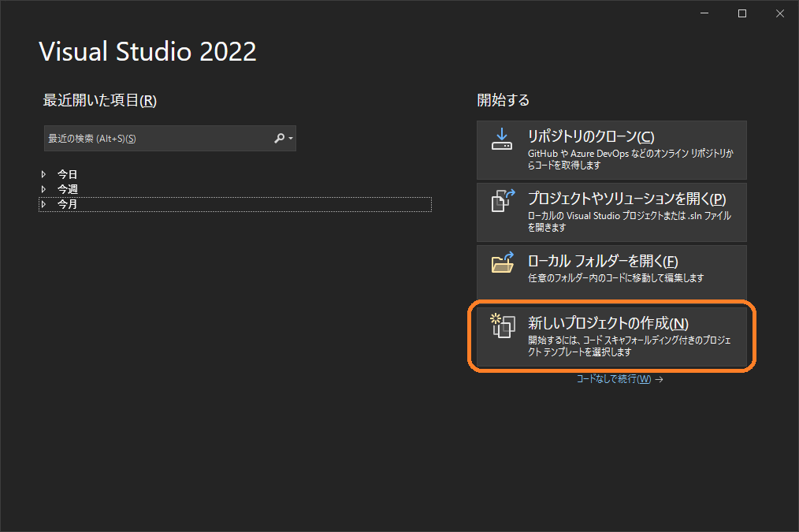
Task: Click the magnifier search icon
Action: 279,138
